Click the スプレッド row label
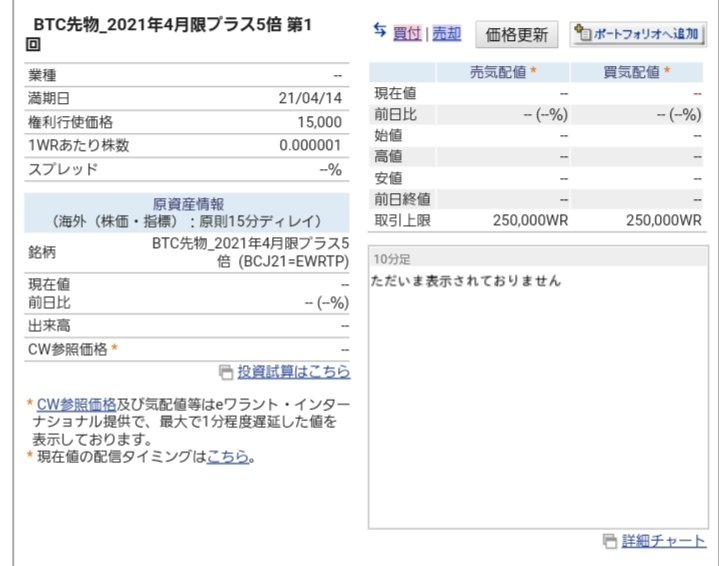 pyautogui.click(x=63, y=169)
